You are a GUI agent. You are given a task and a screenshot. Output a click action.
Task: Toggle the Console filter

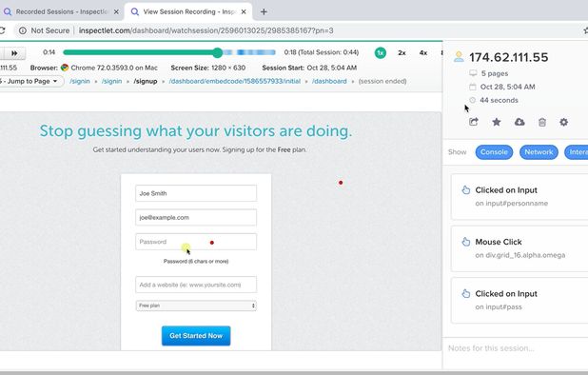(x=494, y=152)
